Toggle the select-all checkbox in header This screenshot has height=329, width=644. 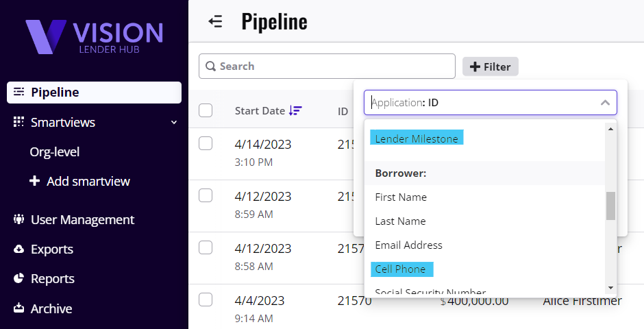[x=206, y=110]
